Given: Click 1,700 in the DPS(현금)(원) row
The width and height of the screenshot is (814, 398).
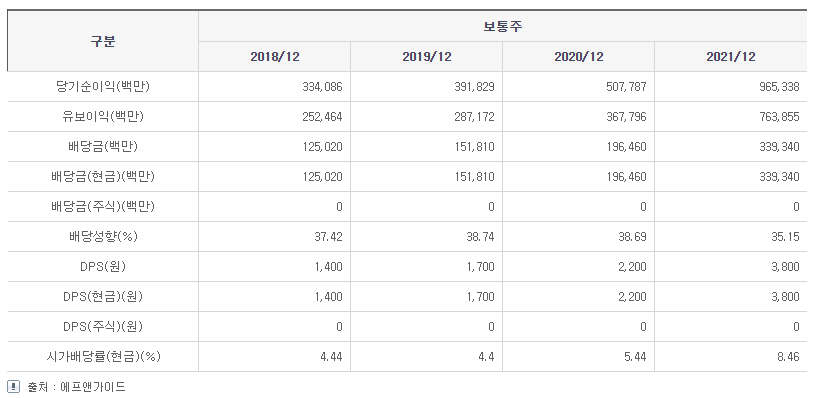Looking at the screenshot, I should [x=481, y=297].
